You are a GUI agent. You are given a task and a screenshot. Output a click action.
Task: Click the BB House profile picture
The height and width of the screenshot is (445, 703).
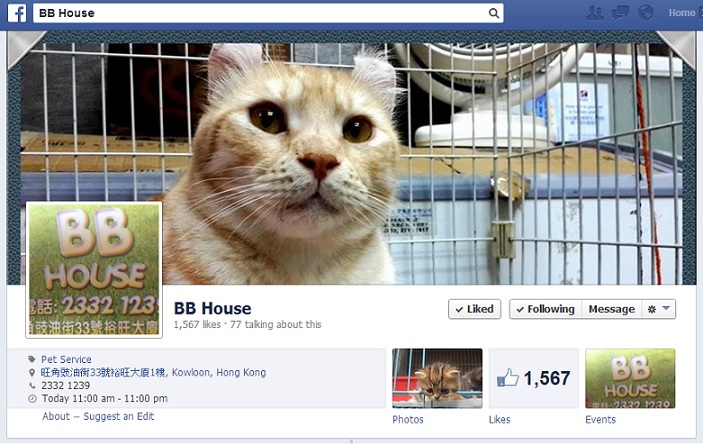tap(94, 270)
